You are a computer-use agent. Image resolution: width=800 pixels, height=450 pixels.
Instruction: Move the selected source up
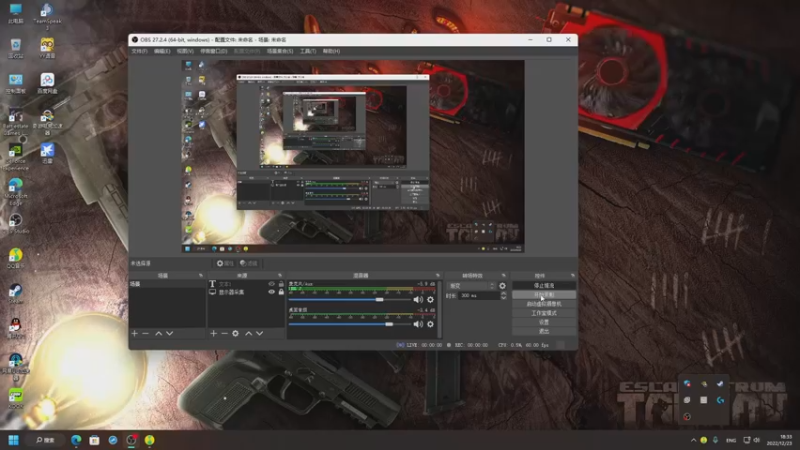tap(248, 333)
